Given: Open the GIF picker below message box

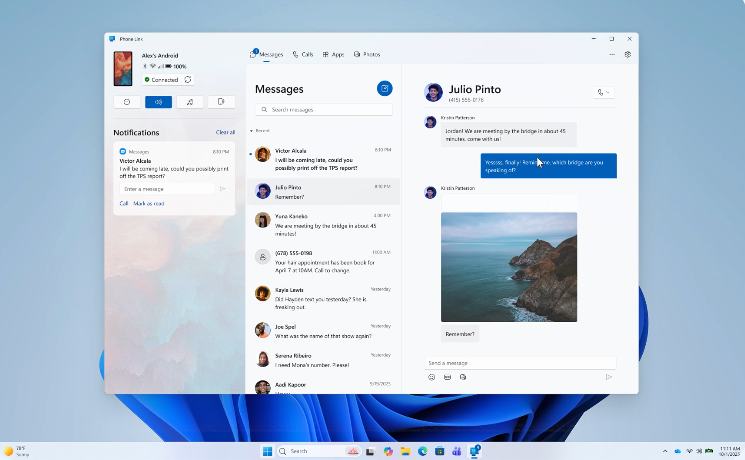Looking at the screenshot, I should (x=447, y=377).
